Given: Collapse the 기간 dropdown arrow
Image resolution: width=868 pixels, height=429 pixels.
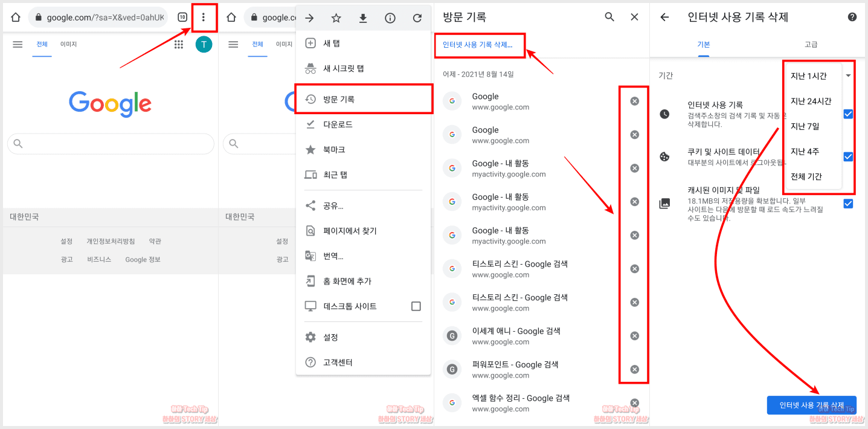Looking at the screenshot, I should click(849, 76).
